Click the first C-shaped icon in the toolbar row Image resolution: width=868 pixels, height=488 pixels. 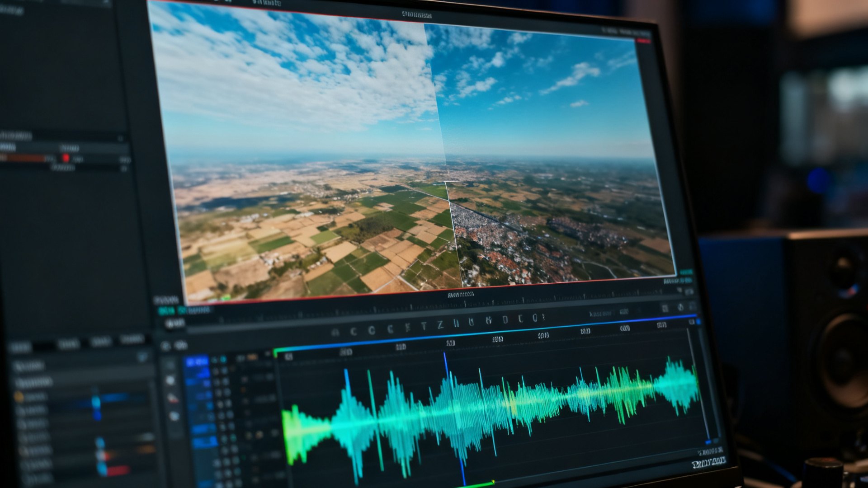354,332
